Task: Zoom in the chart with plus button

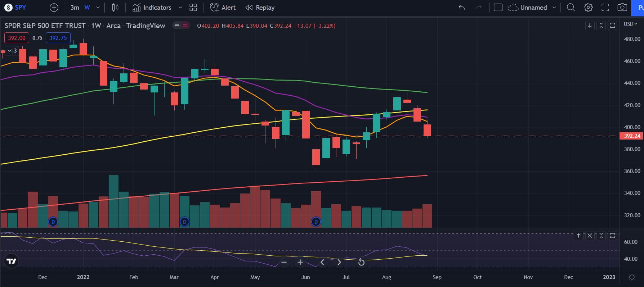Action: pos(300,262)
